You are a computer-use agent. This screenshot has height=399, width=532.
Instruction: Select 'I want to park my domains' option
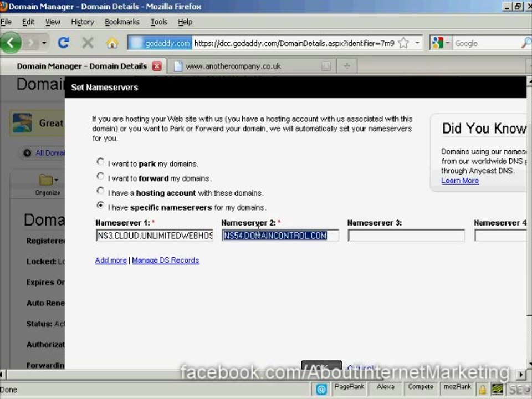pos(100,162)
